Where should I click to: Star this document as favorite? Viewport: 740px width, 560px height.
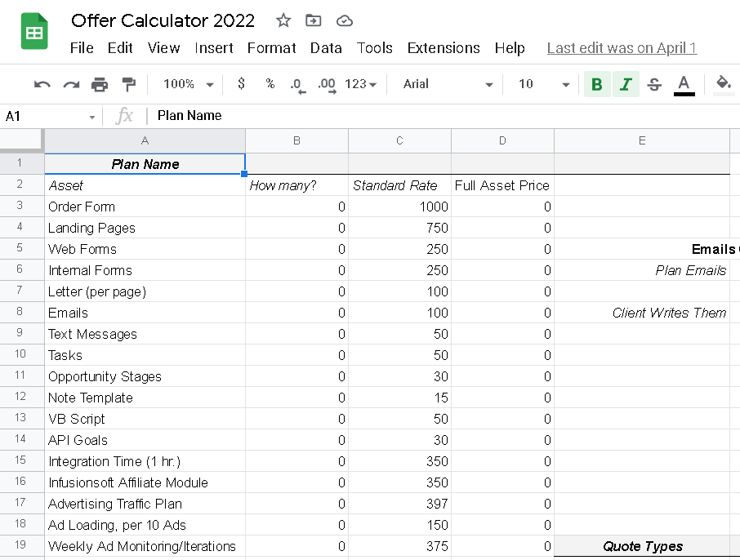283,20
